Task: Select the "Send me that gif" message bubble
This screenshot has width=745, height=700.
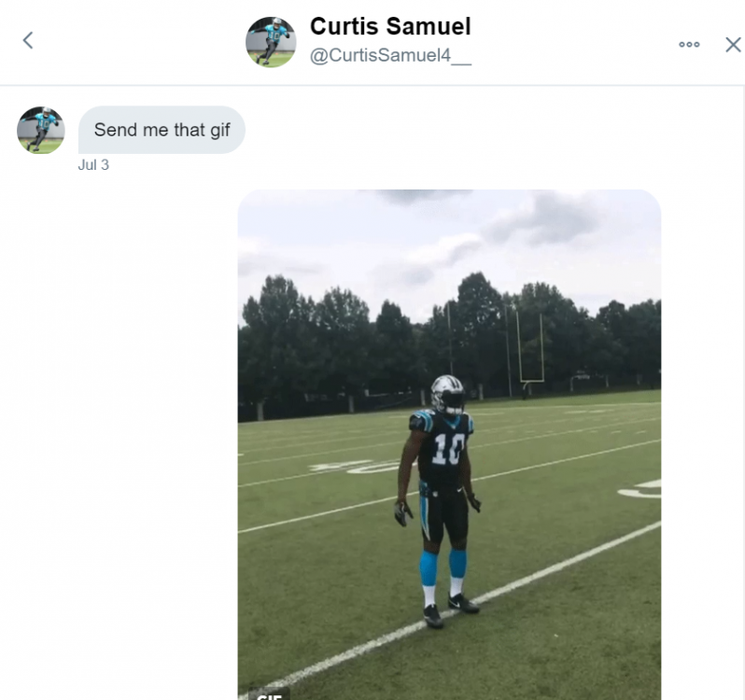Action: point(162,130)
